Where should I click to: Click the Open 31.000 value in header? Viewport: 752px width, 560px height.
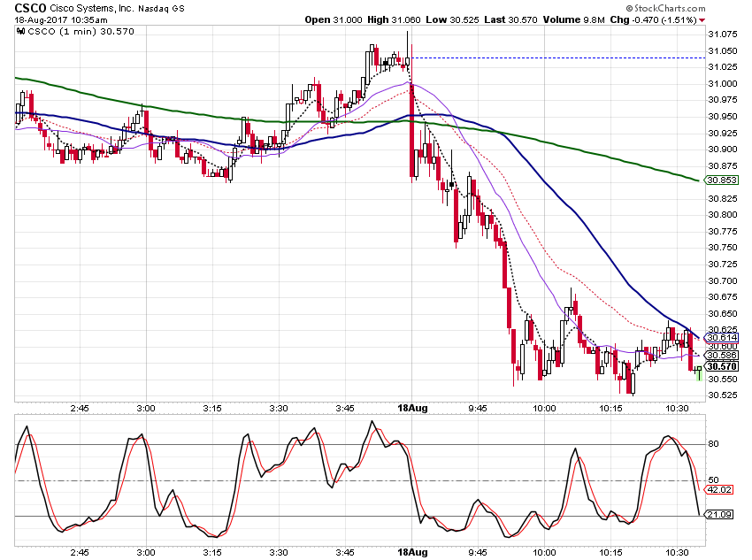[x=334, y=19]
